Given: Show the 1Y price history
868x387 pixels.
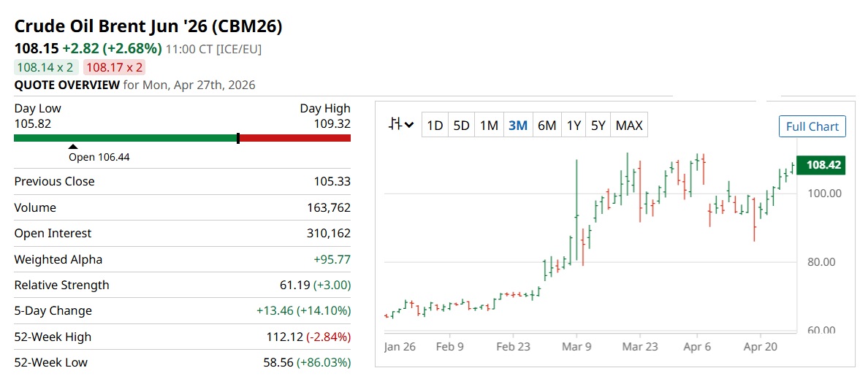Looking at the screenshot, I should pos(574,126).
